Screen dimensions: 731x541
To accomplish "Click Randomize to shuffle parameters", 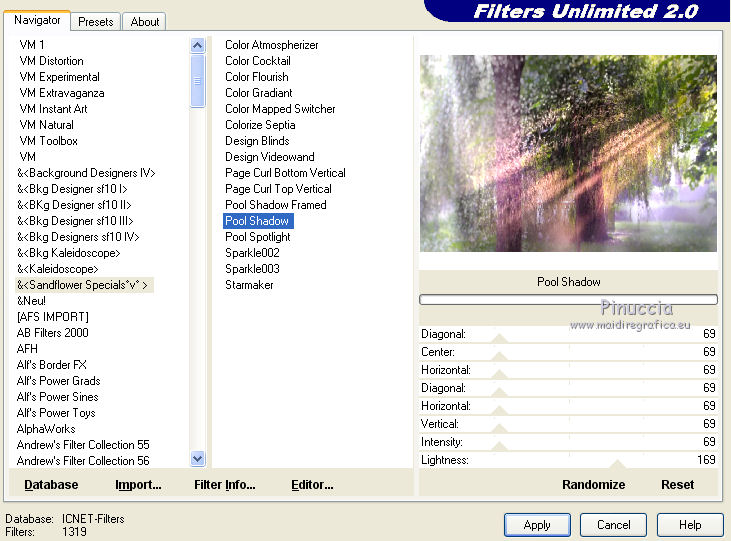I will 593,485.
